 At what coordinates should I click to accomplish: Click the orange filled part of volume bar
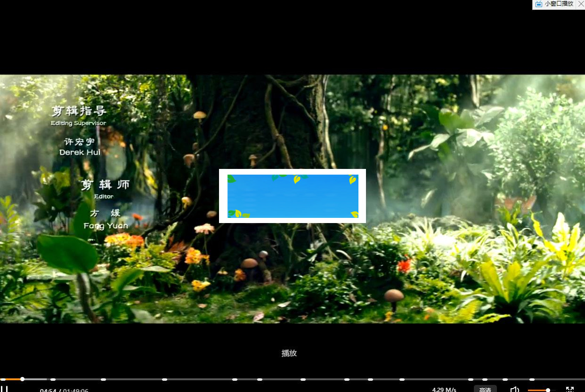pyautogui.click(x=537, y=390)
